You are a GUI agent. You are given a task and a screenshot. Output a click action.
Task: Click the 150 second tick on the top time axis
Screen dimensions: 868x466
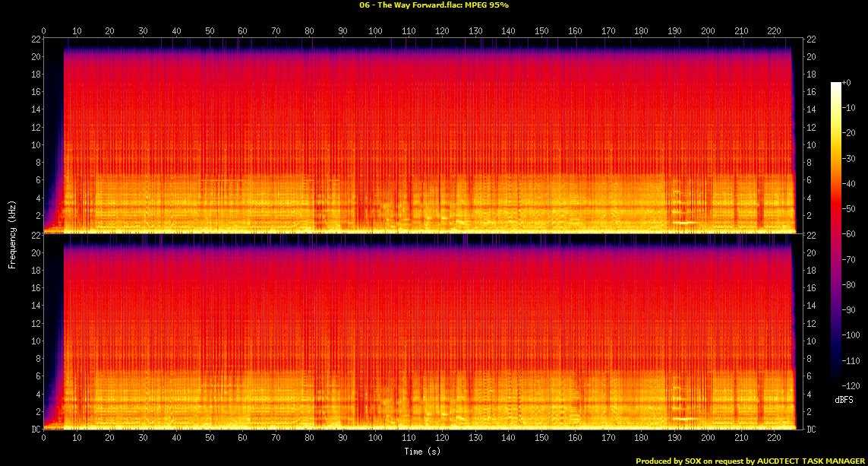click(x=541, y=31)
